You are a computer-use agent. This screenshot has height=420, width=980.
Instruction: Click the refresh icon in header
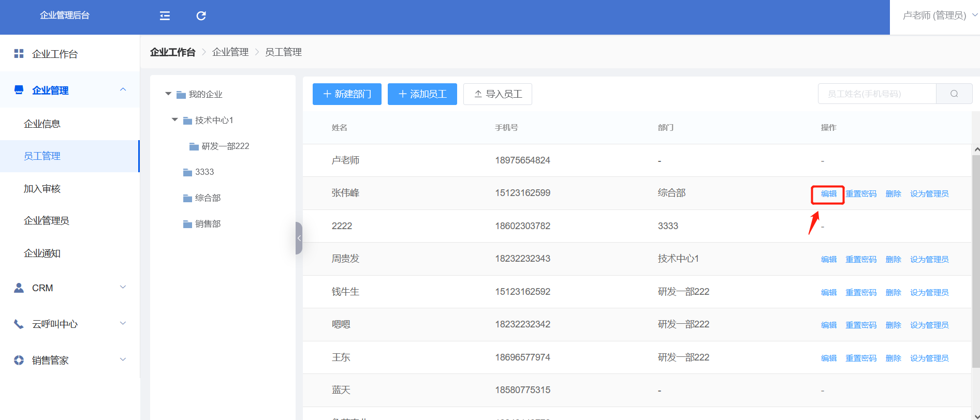tap(201, 16)
